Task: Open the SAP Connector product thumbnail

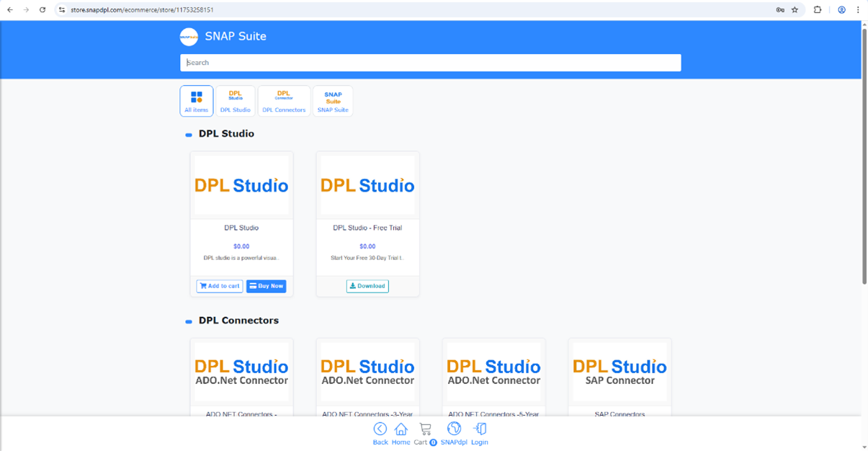Action: 619,372
